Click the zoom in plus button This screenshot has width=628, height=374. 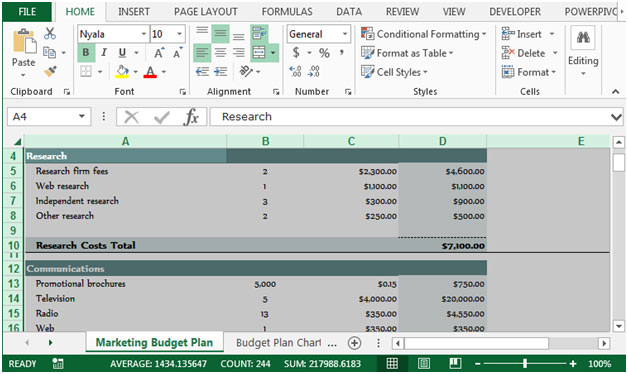click(573, 364)
